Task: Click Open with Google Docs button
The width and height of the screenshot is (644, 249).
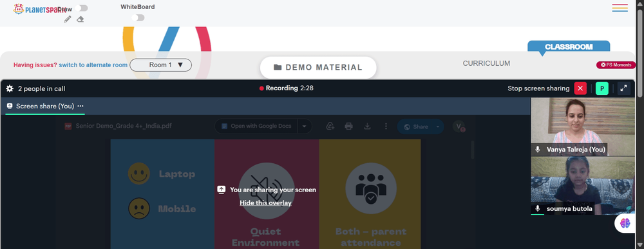Action: click(x=257, y=126)
